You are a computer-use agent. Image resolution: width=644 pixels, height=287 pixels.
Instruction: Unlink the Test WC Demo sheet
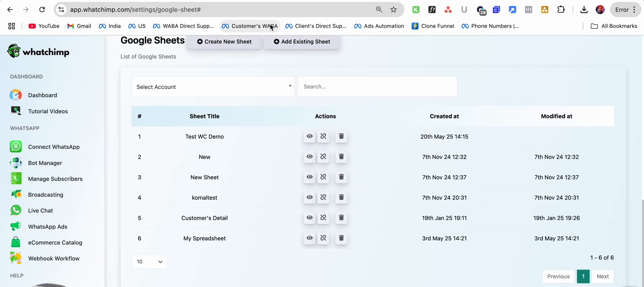323,136
